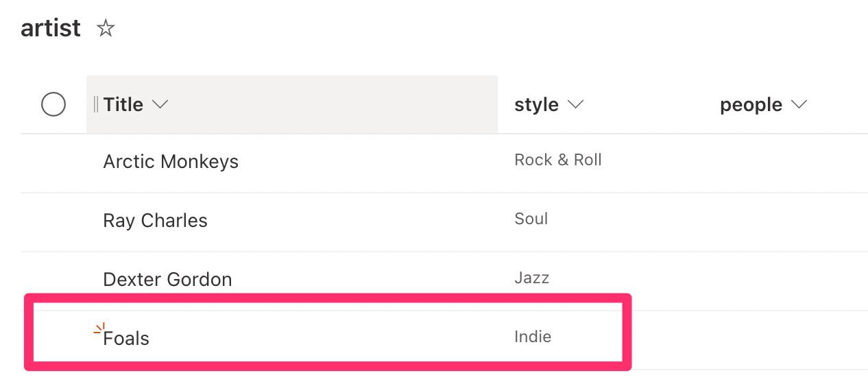The width and height of the screenshot is (868, 384).
Task: Click the style column header label
Action: [536, 105]
